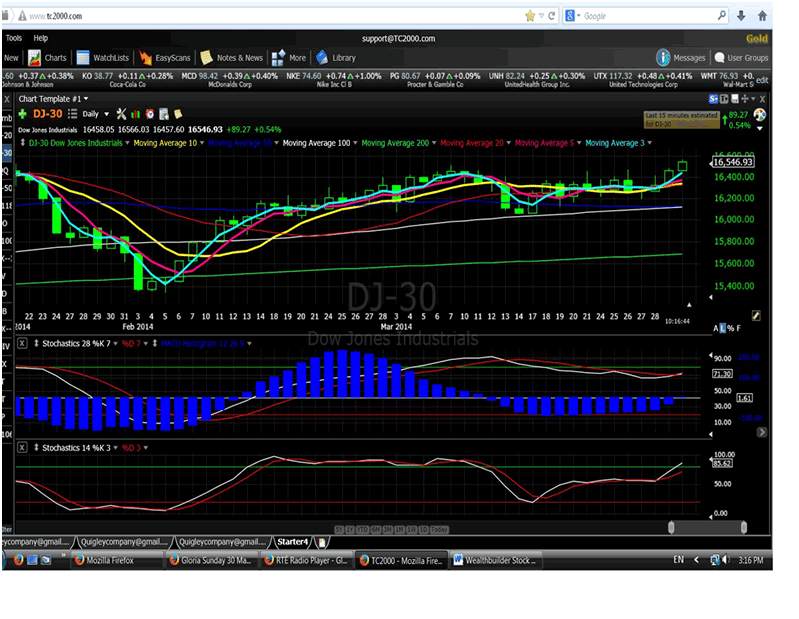Close the Stochastics 28 indicator pane

tap(22, 343)
